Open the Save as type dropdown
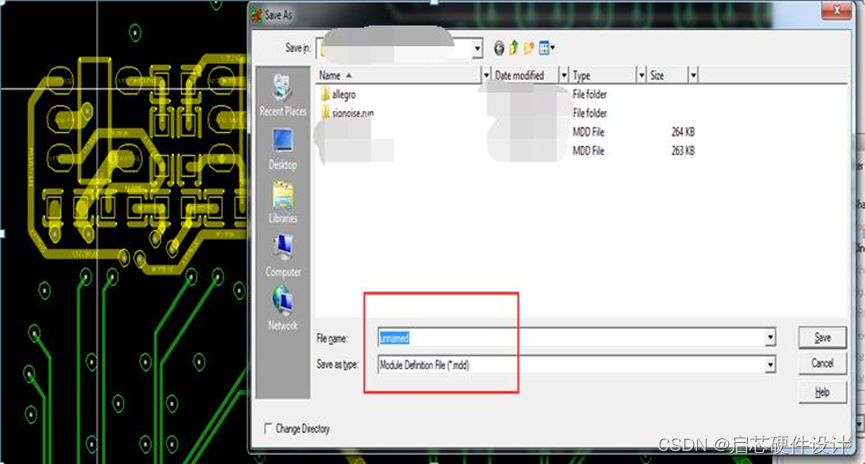This screenshot has width=865, height=464. pyautogui.click(x=770, y=365)
